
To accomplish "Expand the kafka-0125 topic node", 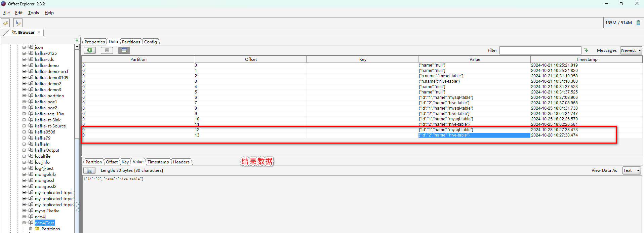I will coord(24,53).
